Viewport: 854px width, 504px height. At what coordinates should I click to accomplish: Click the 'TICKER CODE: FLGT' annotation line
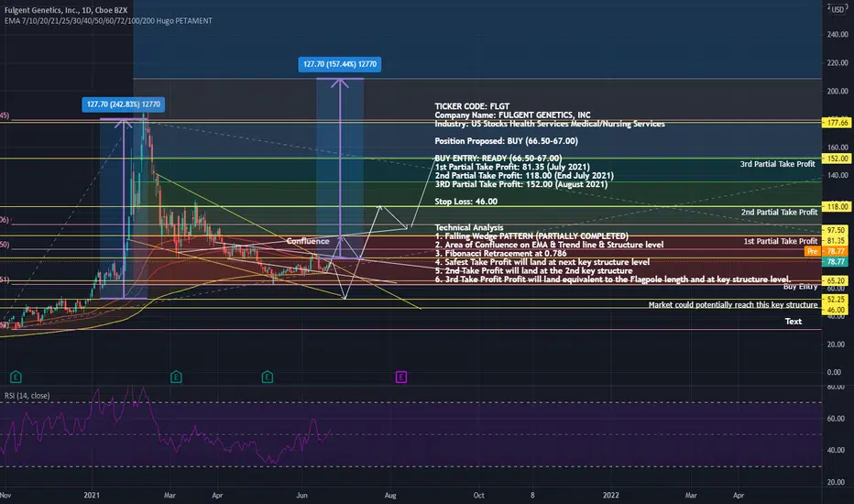tap(472, 106)
